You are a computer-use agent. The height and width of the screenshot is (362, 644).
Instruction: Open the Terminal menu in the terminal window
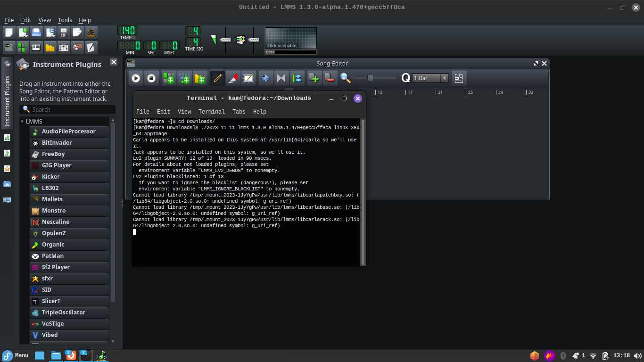tap(212, 112)
